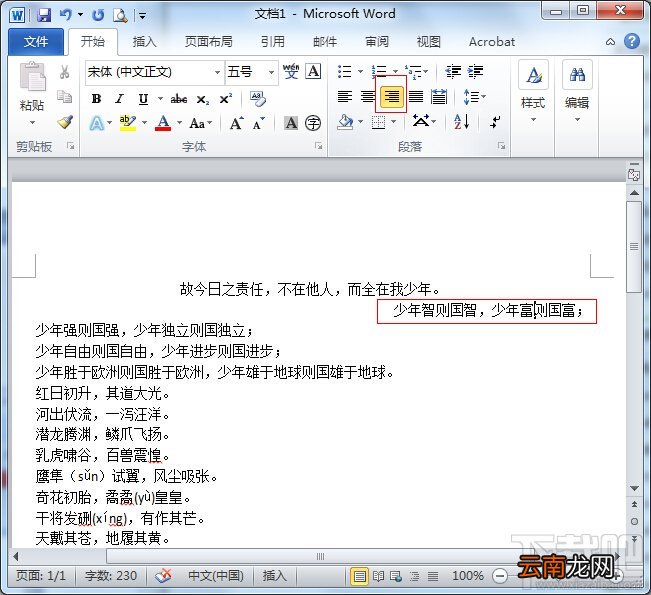Shrink font size
The height and width of the screenshot is (595, 651).
point(258,123)
